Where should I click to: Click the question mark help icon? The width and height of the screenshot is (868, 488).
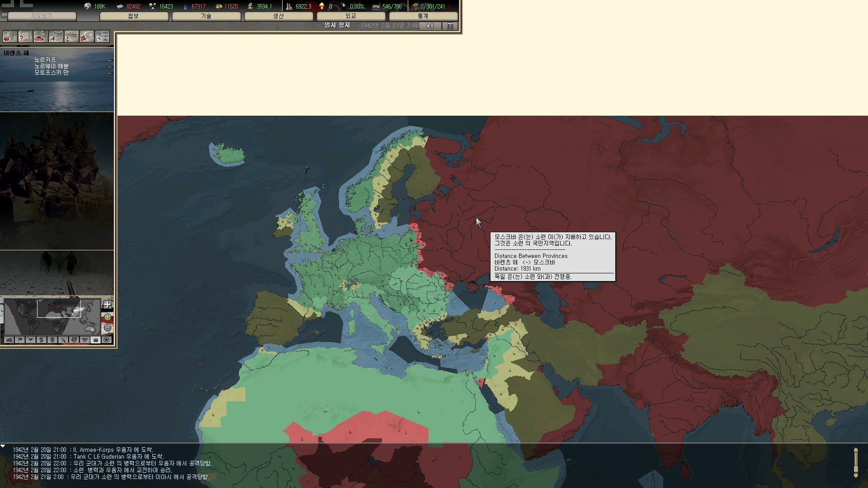tap(25, 37)
